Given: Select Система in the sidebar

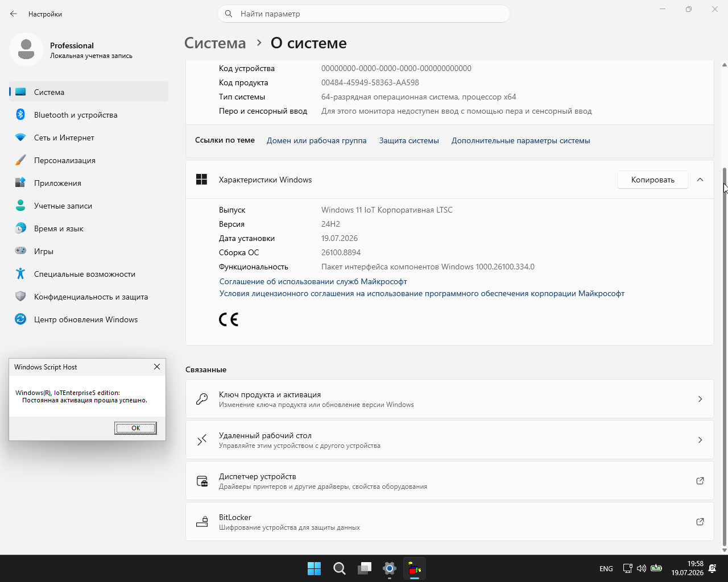Looking at the screenshot, I should pyautogui.click(x=89, y=92).
